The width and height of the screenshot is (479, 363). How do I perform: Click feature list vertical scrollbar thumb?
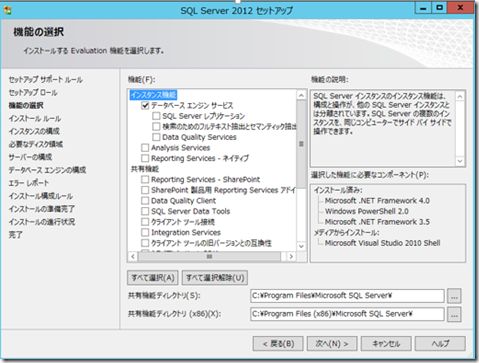pos(301,144)
